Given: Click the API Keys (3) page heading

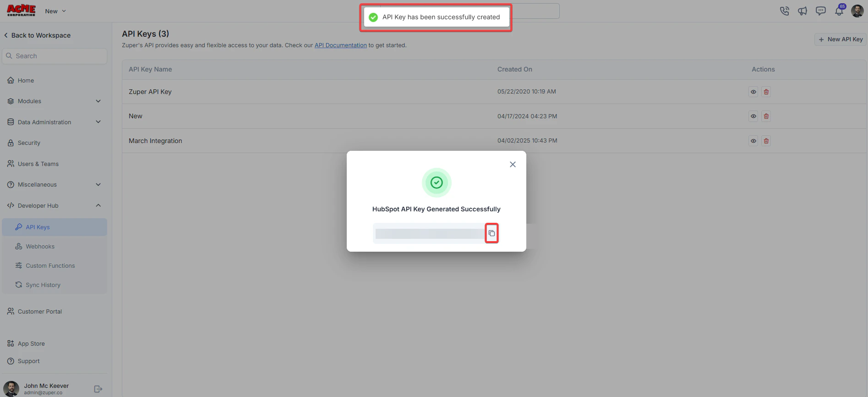Looking at the screenshot, I should click(x=145, y=34).
